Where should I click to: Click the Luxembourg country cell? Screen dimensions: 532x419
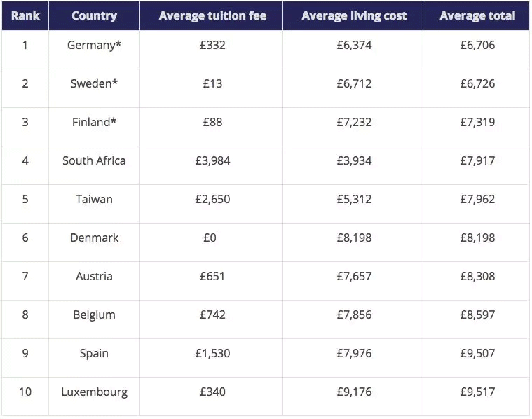pos(94,392)
